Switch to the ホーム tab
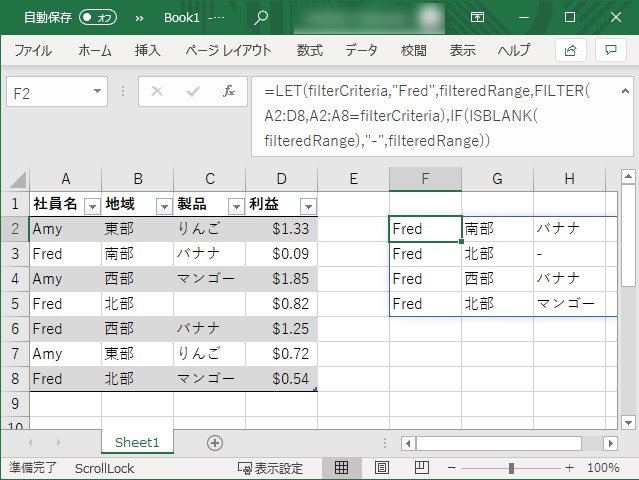The width and height of the screenshot is (639, 480). (x=95, y=51)
